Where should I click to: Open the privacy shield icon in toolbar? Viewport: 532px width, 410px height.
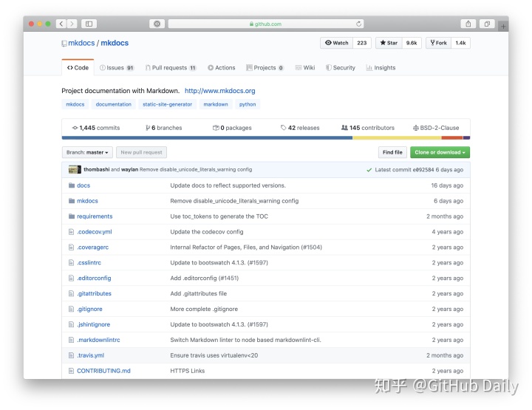(157, 24)
